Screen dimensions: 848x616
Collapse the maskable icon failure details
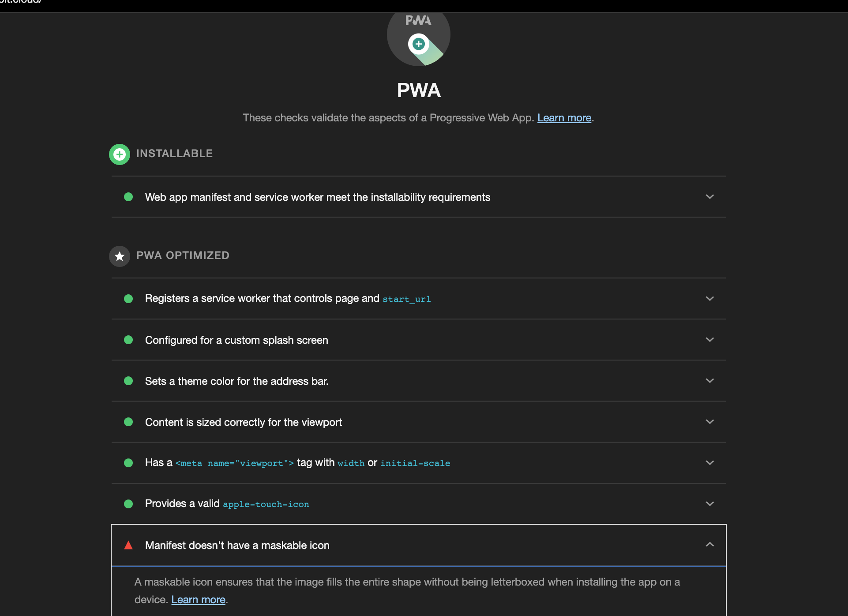pos(709,545)
